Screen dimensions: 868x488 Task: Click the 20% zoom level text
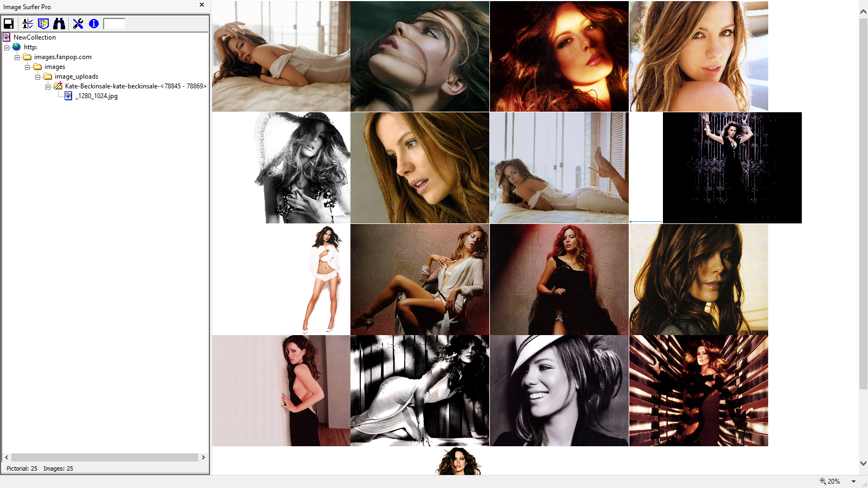click(834, 481)
